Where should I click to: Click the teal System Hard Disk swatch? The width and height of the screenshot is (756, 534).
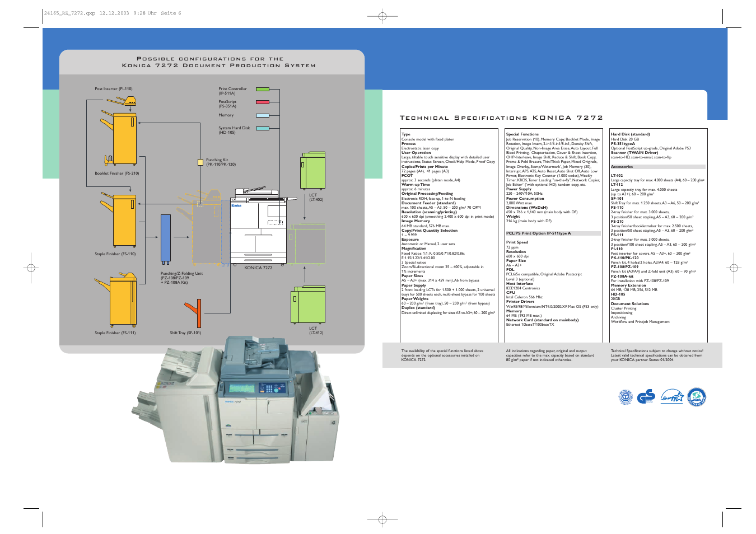[x=263, y=128]
